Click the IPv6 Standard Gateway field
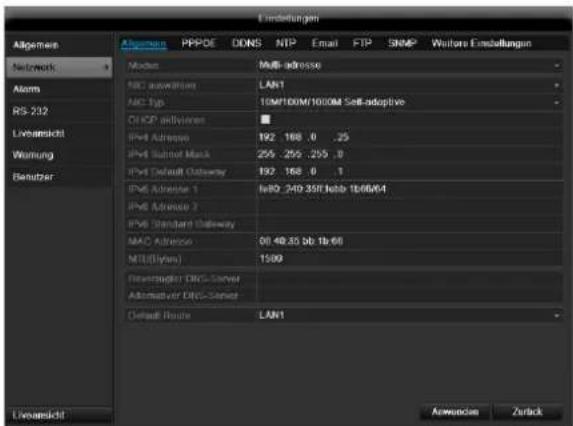The image size is (573, 426). [409, 224]
